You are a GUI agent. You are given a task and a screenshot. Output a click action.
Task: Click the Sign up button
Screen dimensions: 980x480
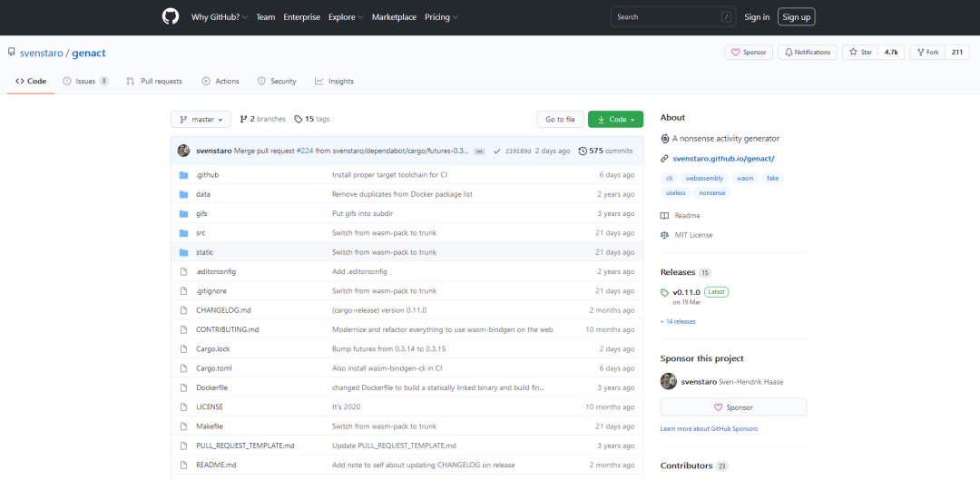coord(797,17)
